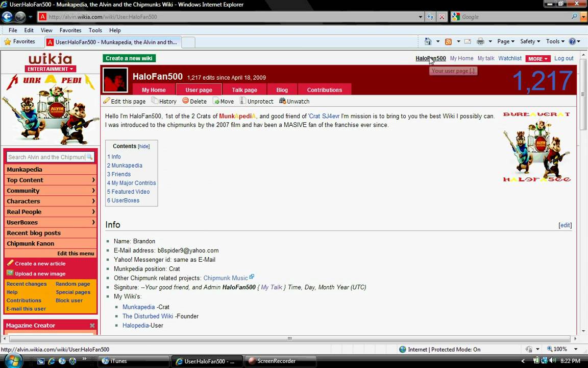Open Favorites star button
The height and width of the screenshot is (368, 588).
click(19, 41)
